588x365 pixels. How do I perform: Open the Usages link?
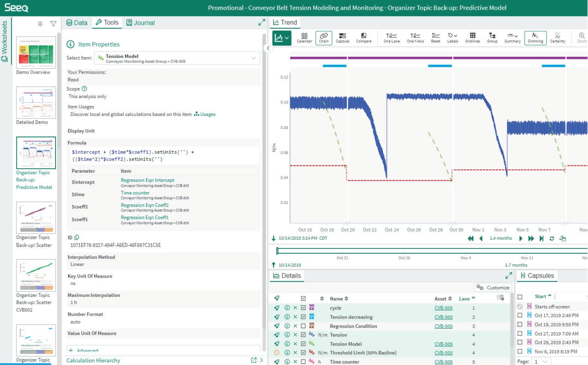[205, 114]
